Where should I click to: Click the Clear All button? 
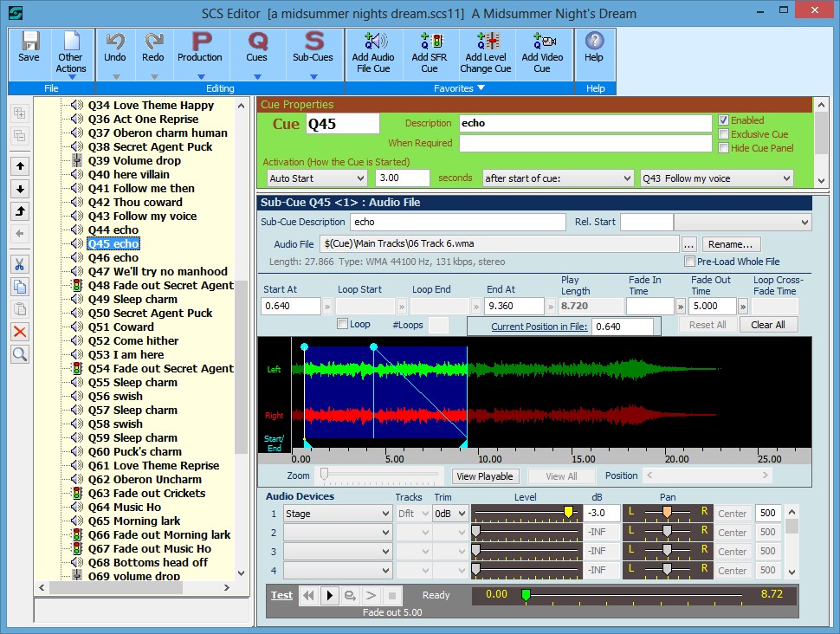[767, 325]
